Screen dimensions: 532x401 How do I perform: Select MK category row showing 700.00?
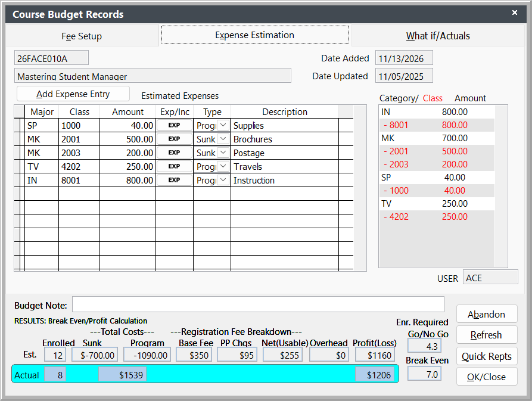point(437,138)
